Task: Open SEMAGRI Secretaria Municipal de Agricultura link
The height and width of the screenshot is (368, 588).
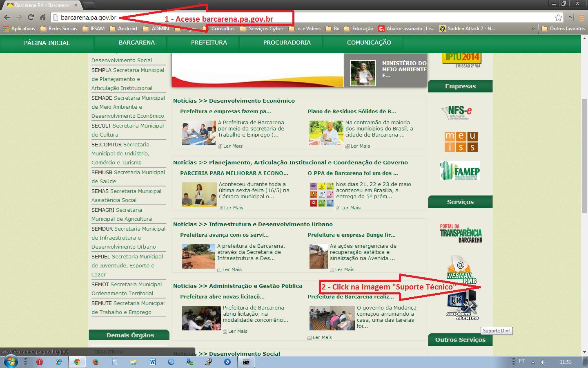Action: click(122, 214)
